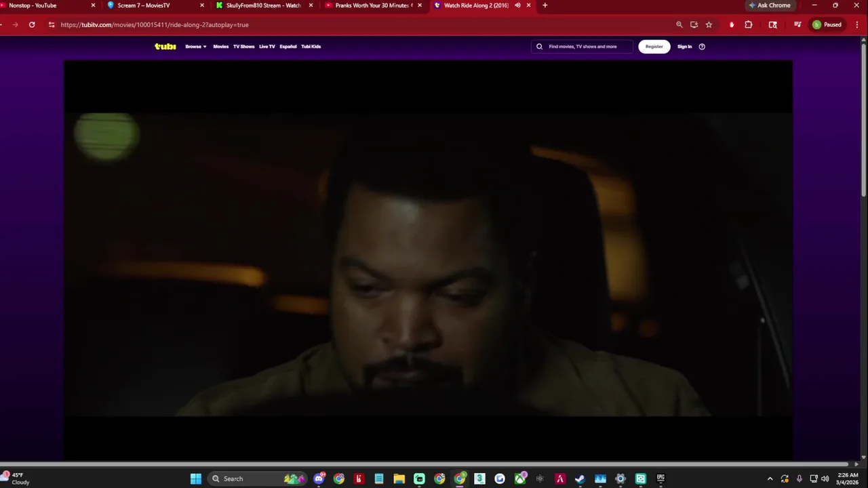Screen dimensions: 868x488
Task: Open the TV Shows menu item
Action: [x=243, y=47]
